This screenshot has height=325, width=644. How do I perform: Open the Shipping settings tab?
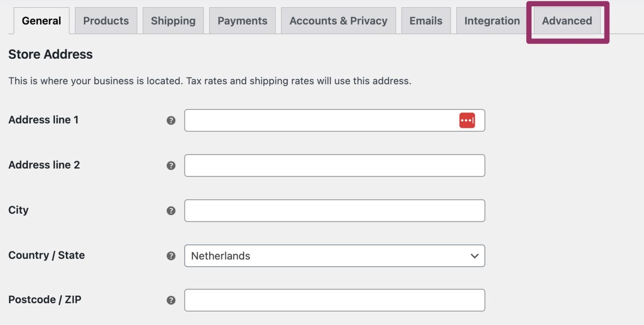click(173, 21)
